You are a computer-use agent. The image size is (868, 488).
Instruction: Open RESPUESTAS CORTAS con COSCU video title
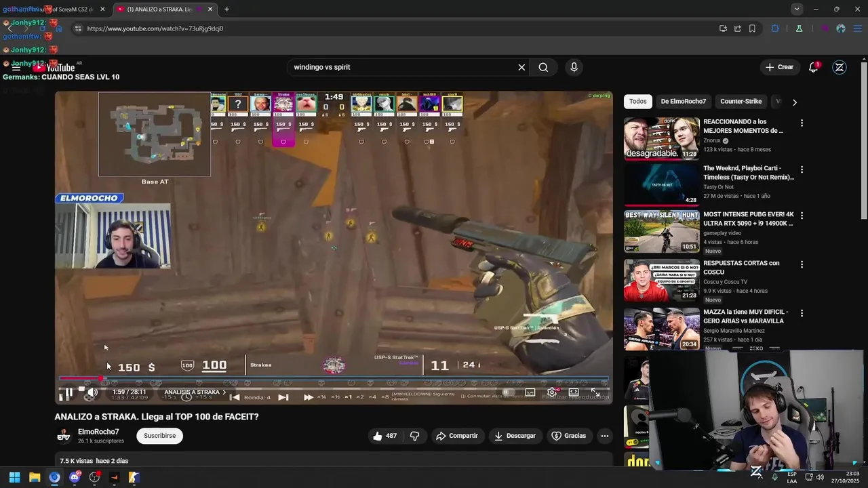741,268
